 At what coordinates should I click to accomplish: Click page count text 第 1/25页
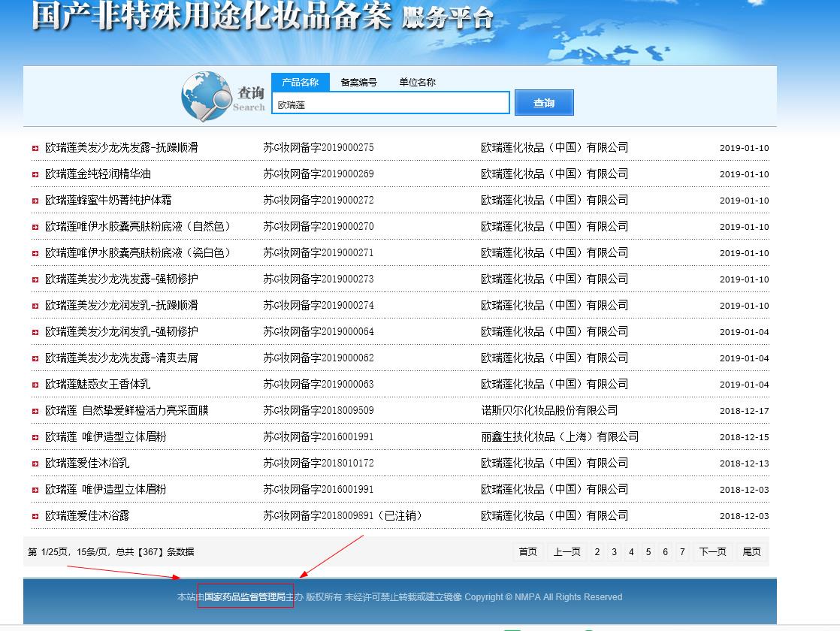coord(48,551)
